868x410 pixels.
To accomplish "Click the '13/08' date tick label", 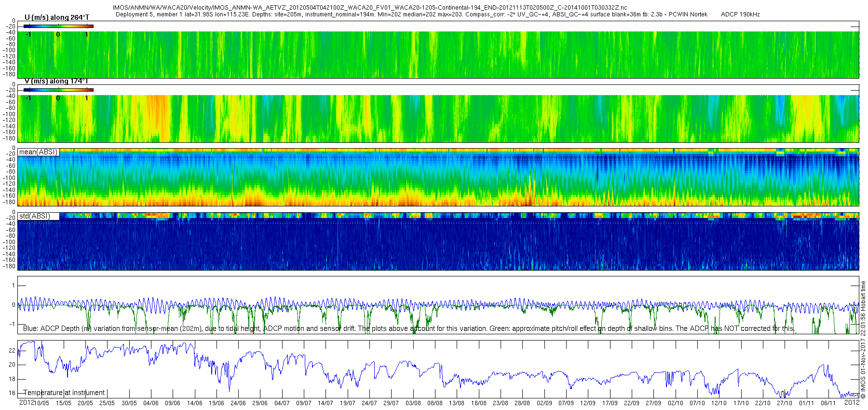I will pyautogui.click(x=457, y=403).
